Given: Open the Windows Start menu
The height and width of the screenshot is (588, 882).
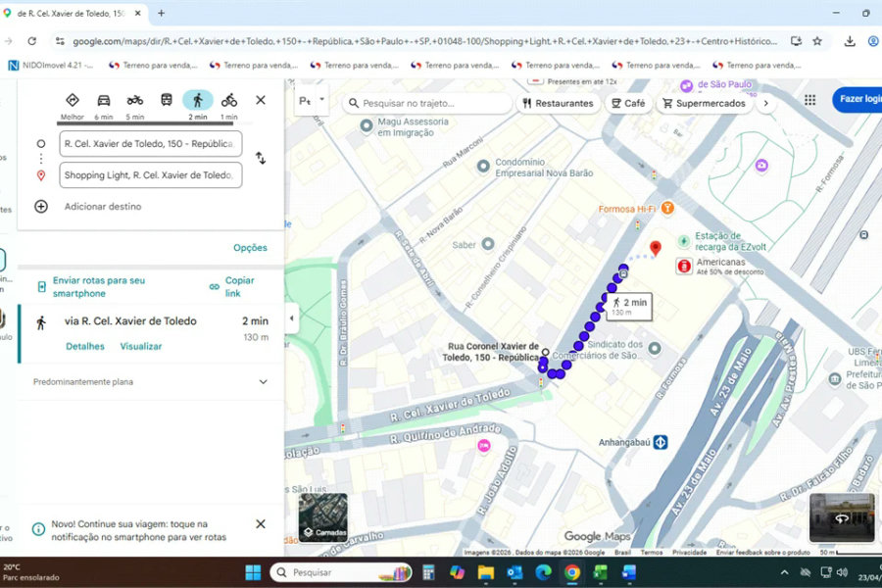Looking at the screenshot, I should tap(253, 572).
